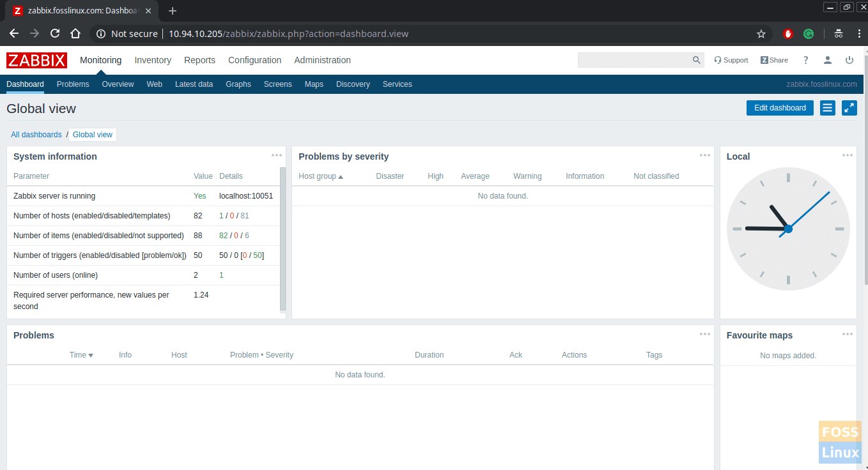View the Not secure site info
Image resolution: width=868 pixels, height=470 pixels.
(127, 34)
